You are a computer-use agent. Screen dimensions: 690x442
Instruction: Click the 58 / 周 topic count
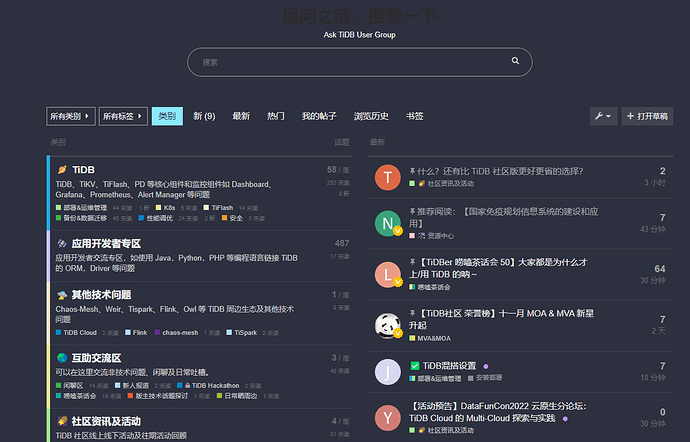point(338,169)
